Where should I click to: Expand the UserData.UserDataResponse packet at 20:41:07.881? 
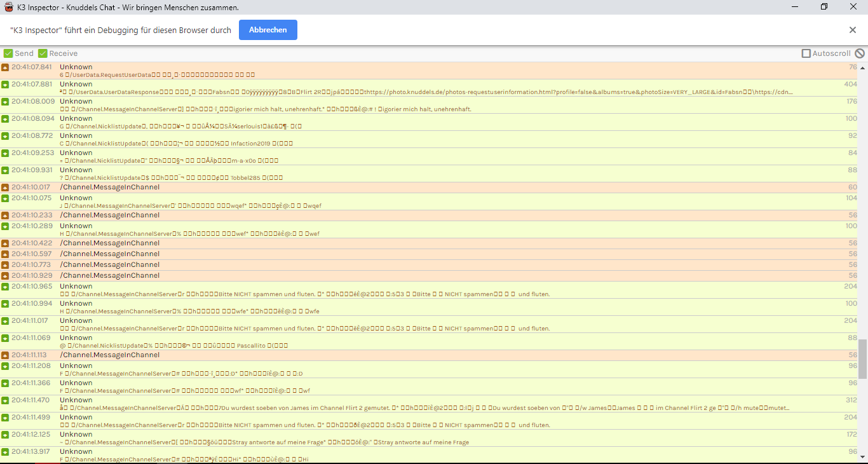click(x=426, y=88)
